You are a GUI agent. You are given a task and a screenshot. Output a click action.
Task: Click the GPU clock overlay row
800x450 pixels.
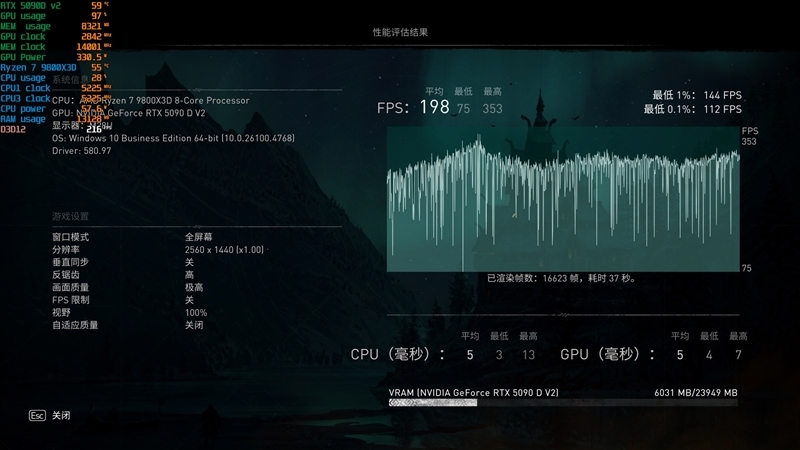coord(55,36)
